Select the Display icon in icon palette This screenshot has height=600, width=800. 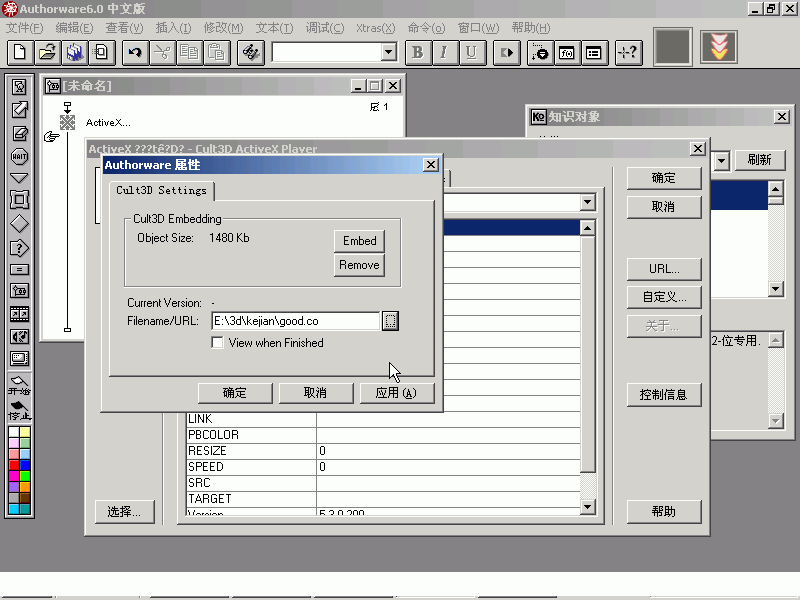pos(19,87)
